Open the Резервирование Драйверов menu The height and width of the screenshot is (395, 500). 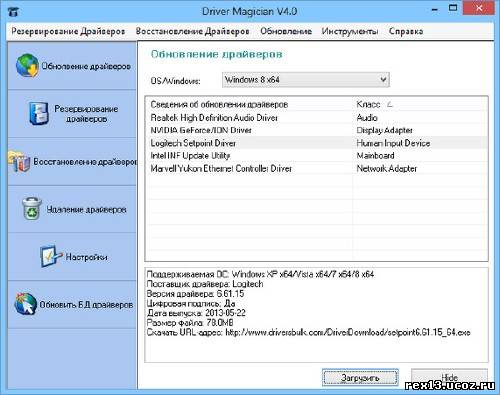68,31
